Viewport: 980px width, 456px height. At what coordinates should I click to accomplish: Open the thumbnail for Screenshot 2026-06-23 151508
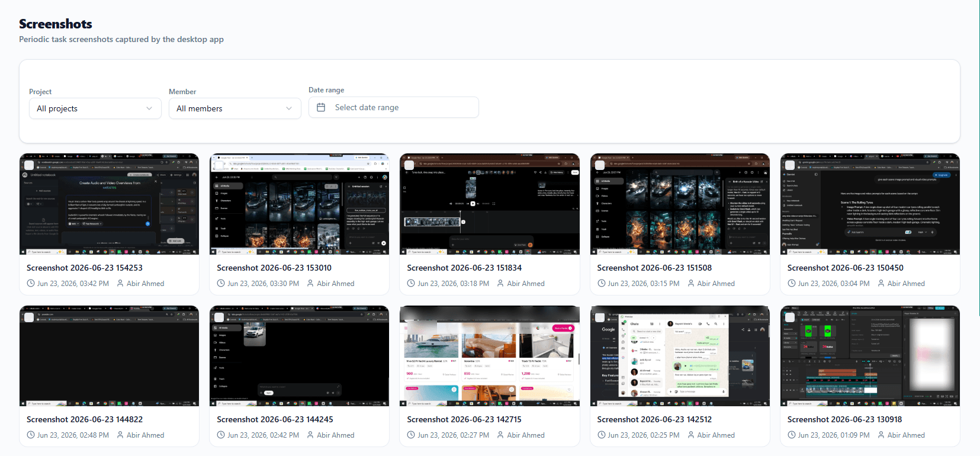[x=680, y=204]
